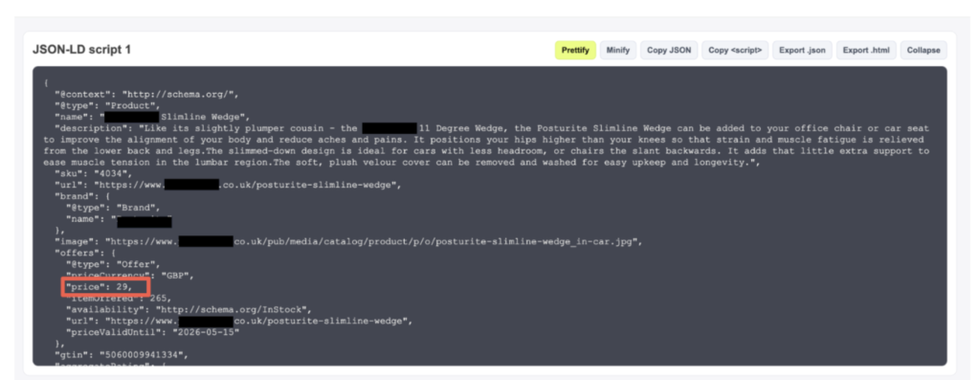The image size is (980, 380).
Task: Click the Copy <script> button
Action: 735,51
